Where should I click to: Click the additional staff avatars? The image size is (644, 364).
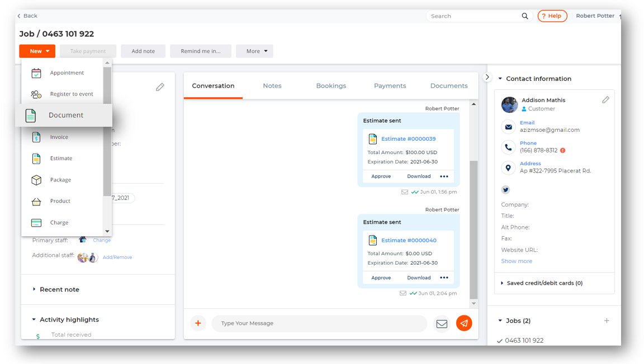(x=87, y=257)
